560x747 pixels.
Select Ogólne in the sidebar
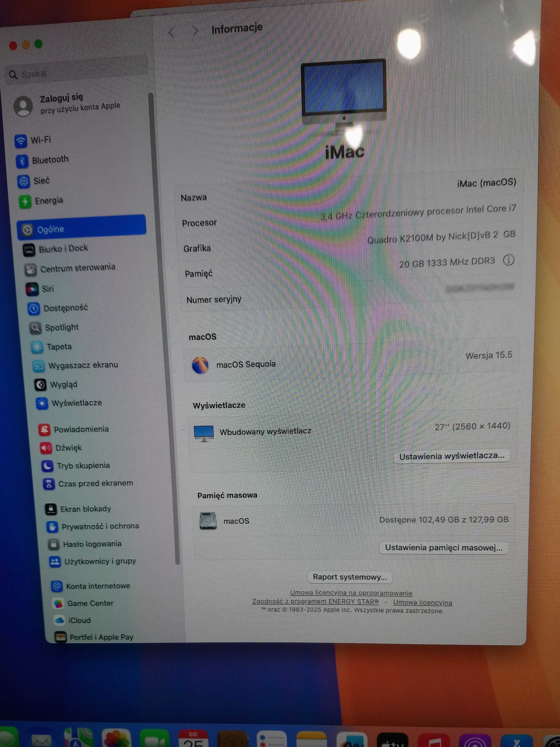tap(81, 228)
